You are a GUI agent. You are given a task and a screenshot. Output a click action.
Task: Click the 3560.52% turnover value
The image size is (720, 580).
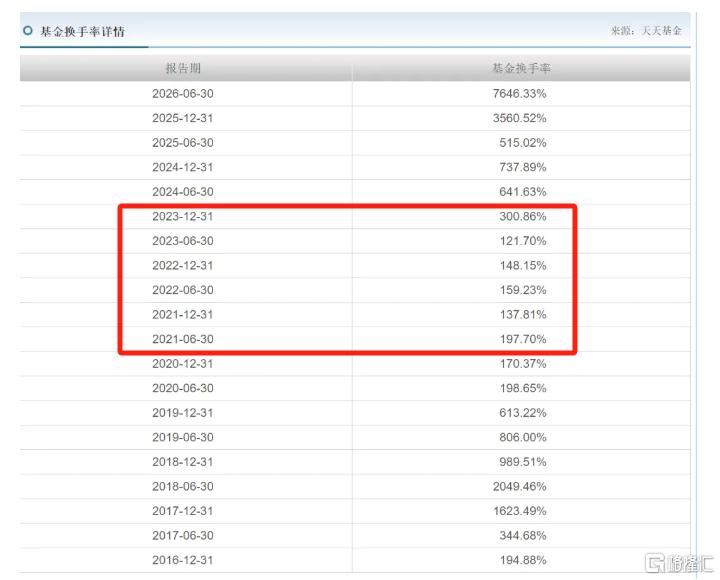(x=519, y=118)
